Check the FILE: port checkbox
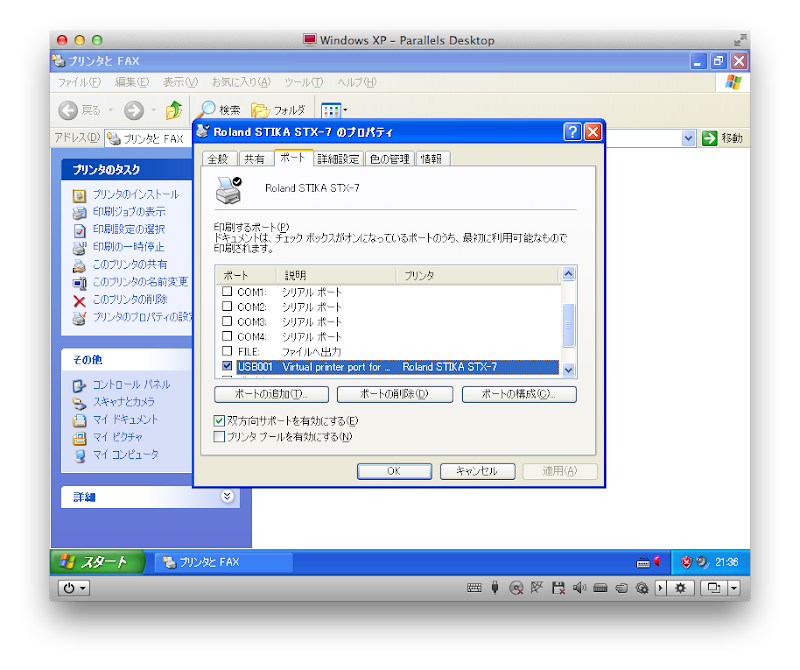This screenshot has width=800, height=670. click(x=227, y=351)
